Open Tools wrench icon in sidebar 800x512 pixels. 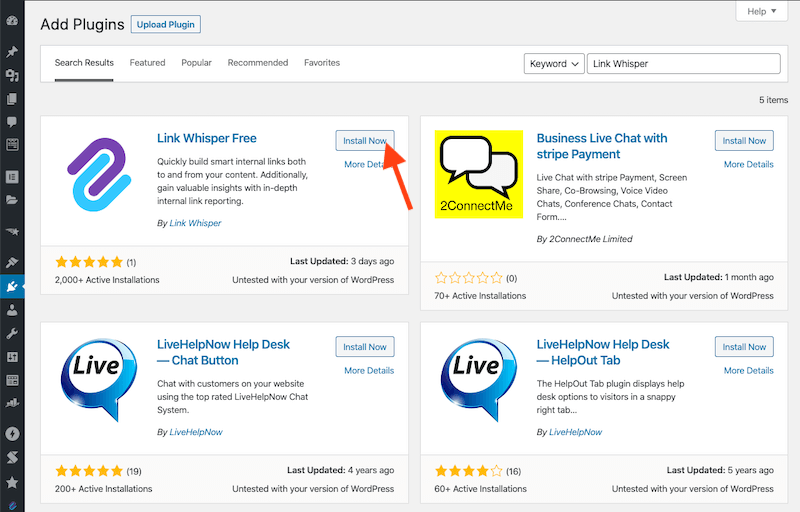[12, 334]
